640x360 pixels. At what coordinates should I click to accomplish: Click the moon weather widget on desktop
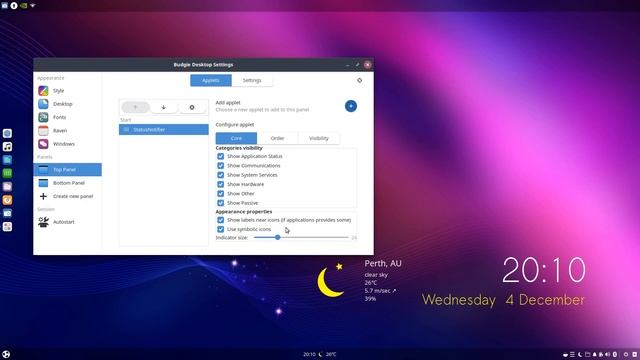point(331,281)
